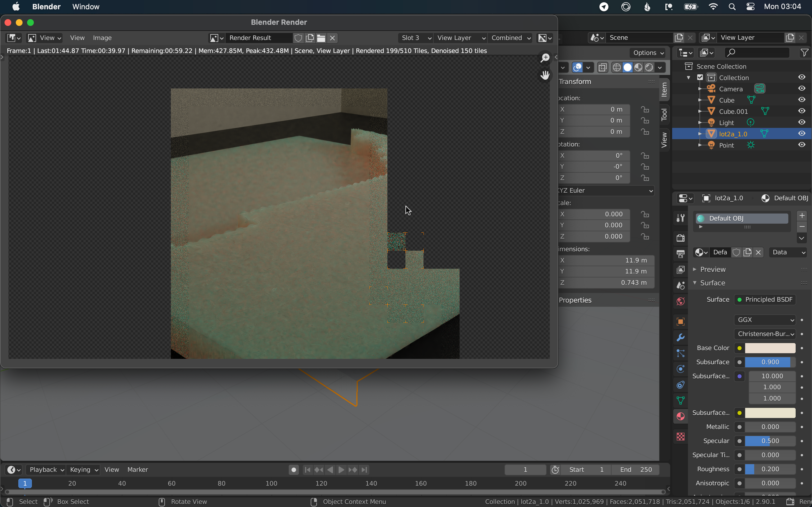Open the Material properties tab icon
This screenshot has width=812, height=507.
(680, 417)
